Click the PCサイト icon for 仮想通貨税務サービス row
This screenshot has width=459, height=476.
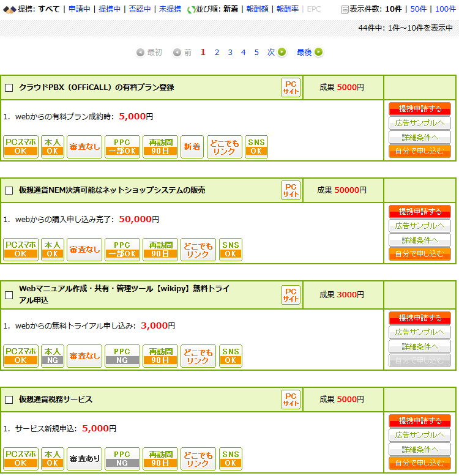[291, 400]
